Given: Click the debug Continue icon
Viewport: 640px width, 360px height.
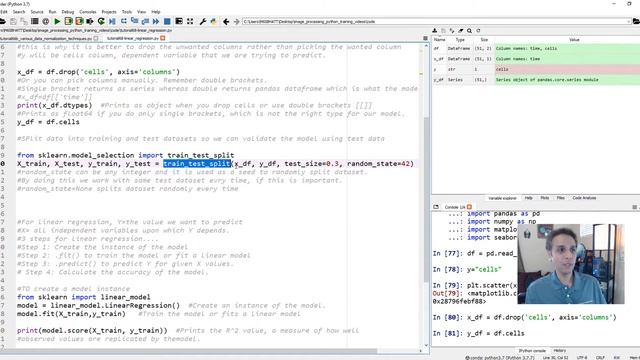Looking at the screenshot, I should tap(156, 21).
